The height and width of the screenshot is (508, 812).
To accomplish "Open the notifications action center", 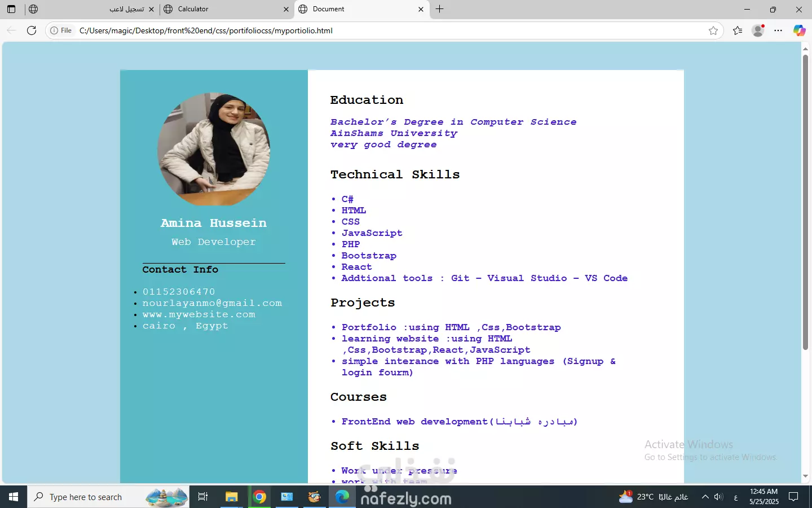I will [x=793, y=497].
